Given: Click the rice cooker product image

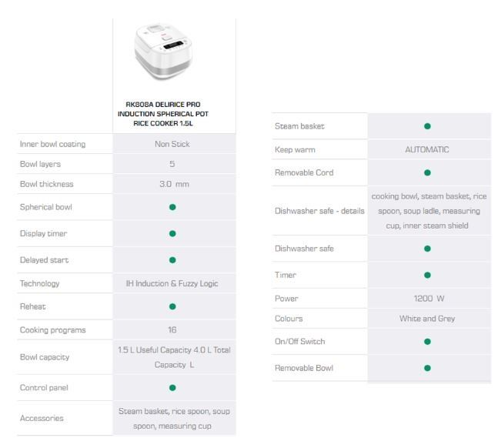Looking at the screenshot, I should tap(174, 55).
